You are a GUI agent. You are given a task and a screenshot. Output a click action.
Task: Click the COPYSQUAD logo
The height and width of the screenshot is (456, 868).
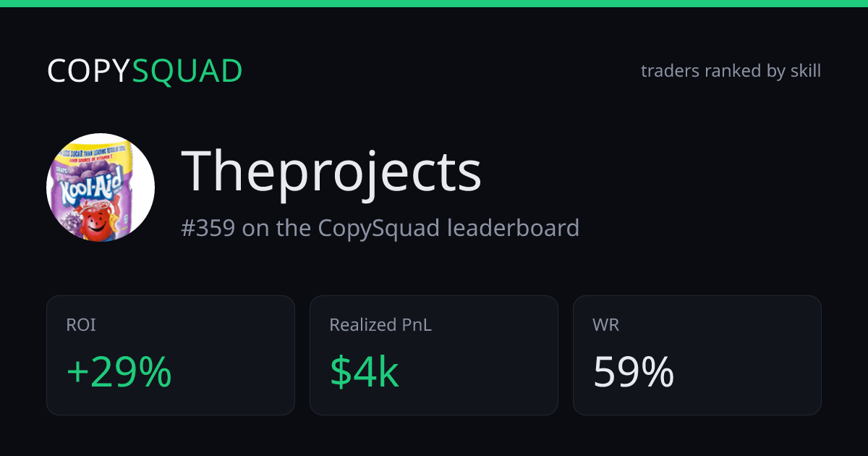click(145, 71)
